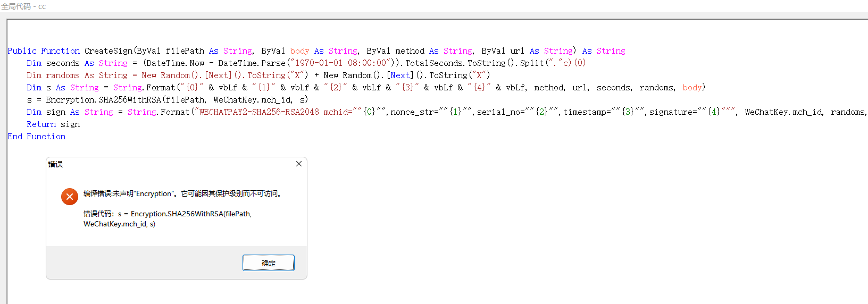The width and height of the screenshot is (868, 304).
Task: Click the 'ByVal method' parameter in signature
Action: (395, 51)
